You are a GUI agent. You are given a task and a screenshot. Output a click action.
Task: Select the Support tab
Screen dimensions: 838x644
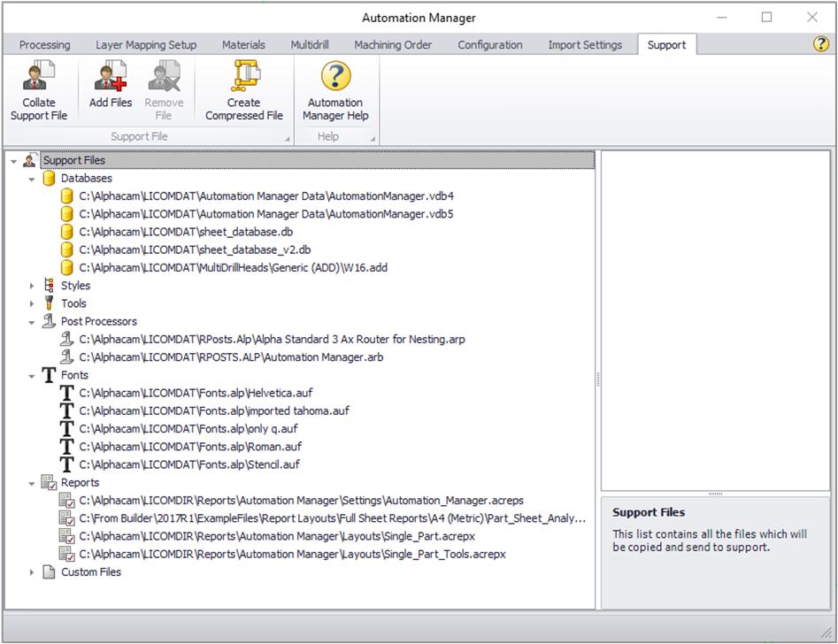tap(666, 45)
